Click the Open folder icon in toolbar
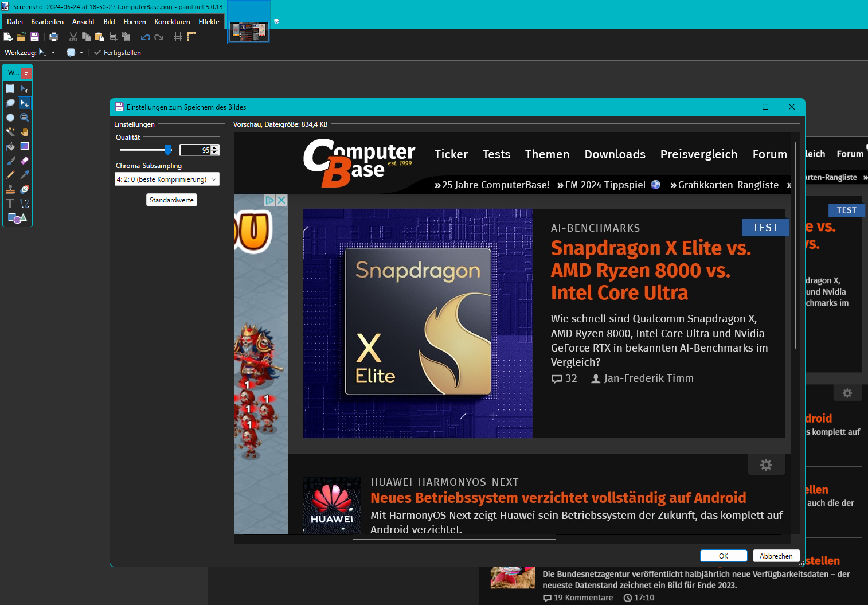868x605 pixels. point(21,37)
